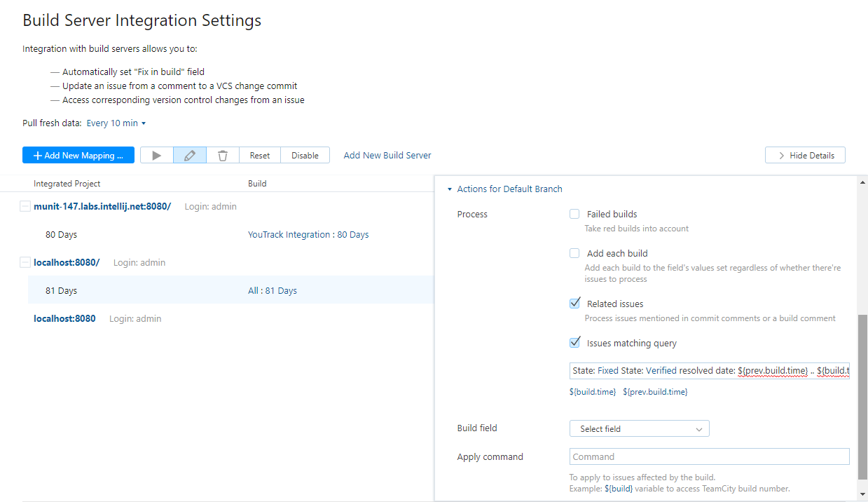Collapse the localhost:8080/ server group
The image size is (868, 502).
[25, 263]
